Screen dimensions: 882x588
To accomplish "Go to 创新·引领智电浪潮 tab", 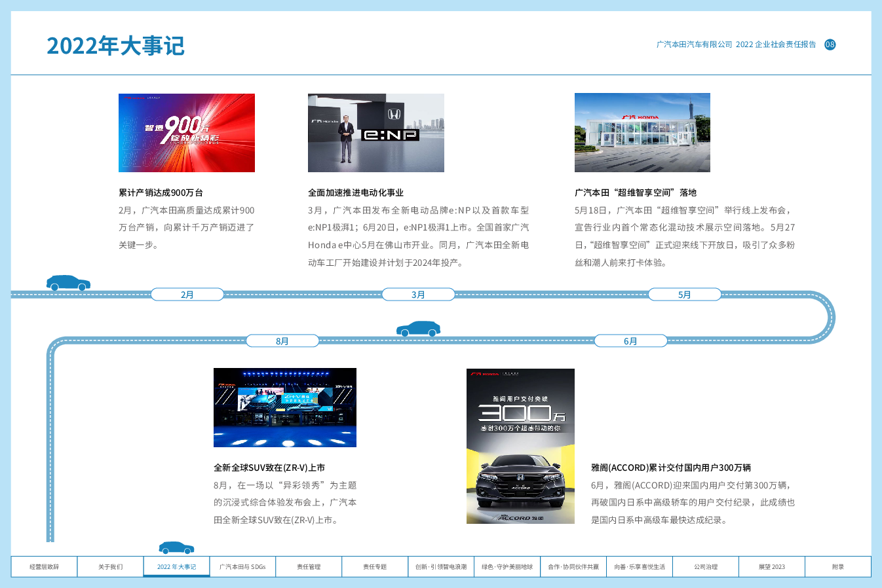I will (x=441, y=566).
